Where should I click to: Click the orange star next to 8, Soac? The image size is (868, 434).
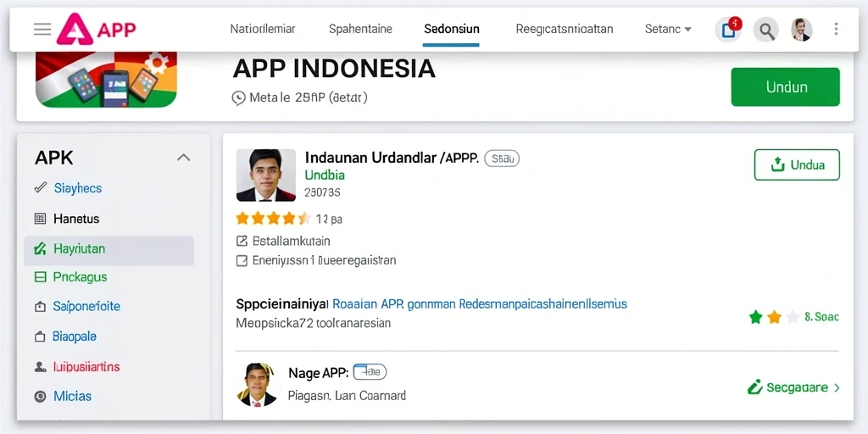(x=775, y=317)
